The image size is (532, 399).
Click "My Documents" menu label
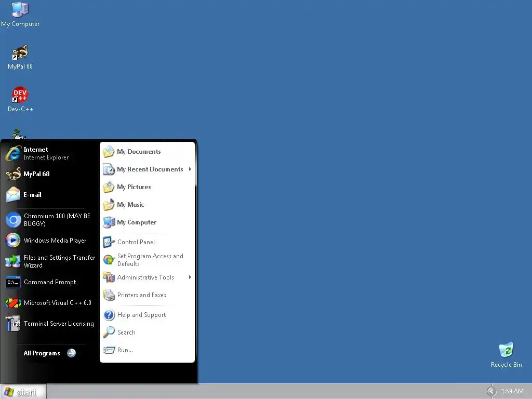coord(139,152)
